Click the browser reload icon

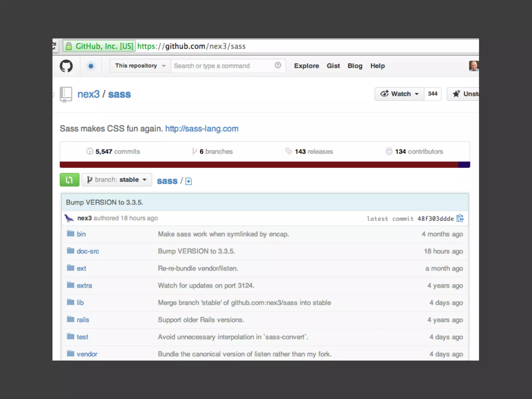pos(54,46)
